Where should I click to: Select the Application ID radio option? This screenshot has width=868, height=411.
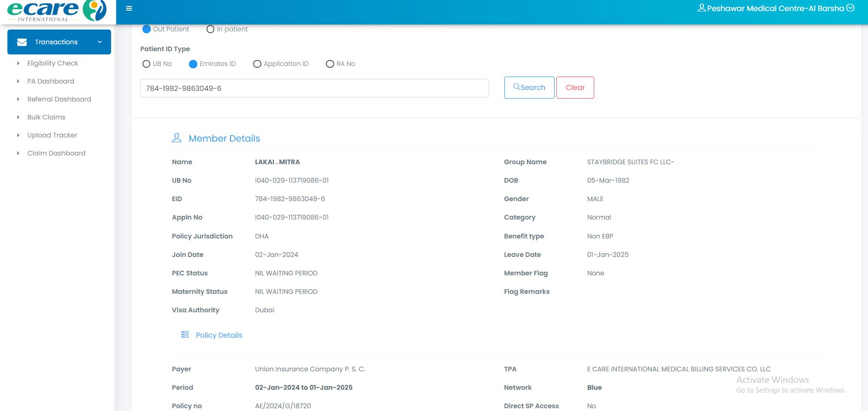(x=257, y=64)
